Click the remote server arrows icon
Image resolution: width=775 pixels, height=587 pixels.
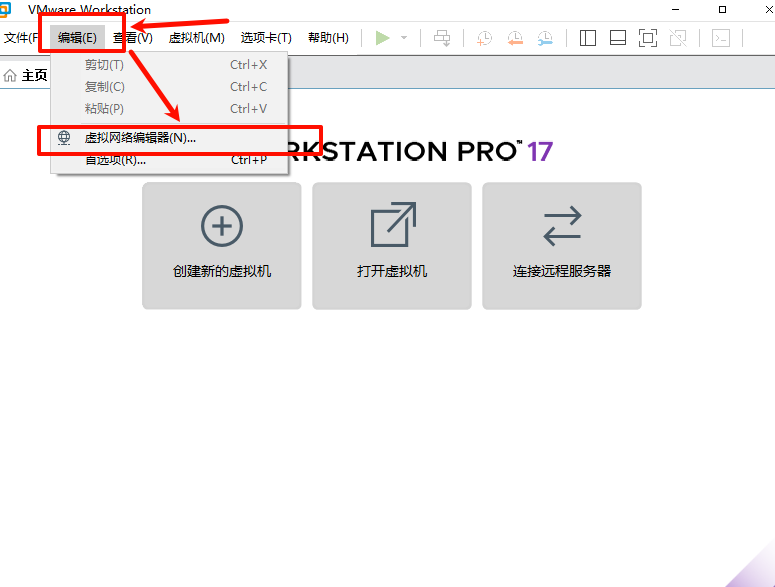point(562,226)
